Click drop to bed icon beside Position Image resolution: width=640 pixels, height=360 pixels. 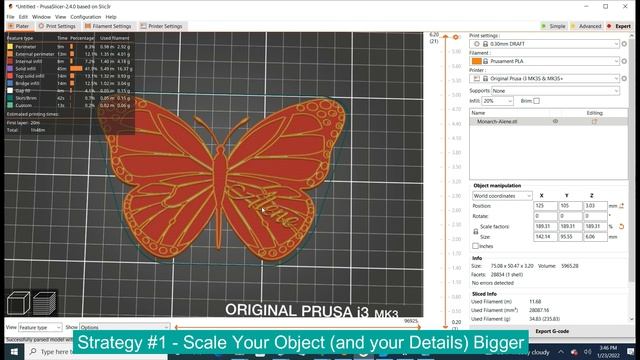622,206
